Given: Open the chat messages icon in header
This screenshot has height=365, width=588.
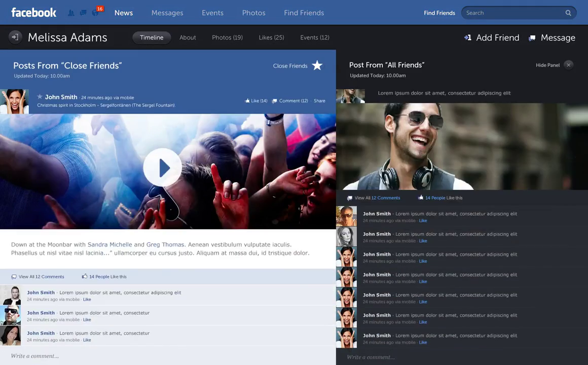Looking at the screenshot, I should click(x=83, y=13).
